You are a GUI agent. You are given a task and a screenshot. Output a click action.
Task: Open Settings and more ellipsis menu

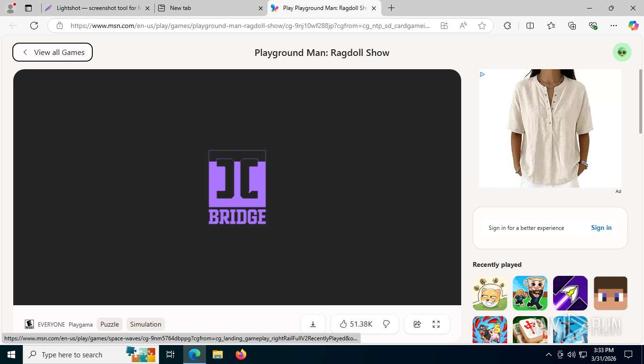click(x=614, y=26)
